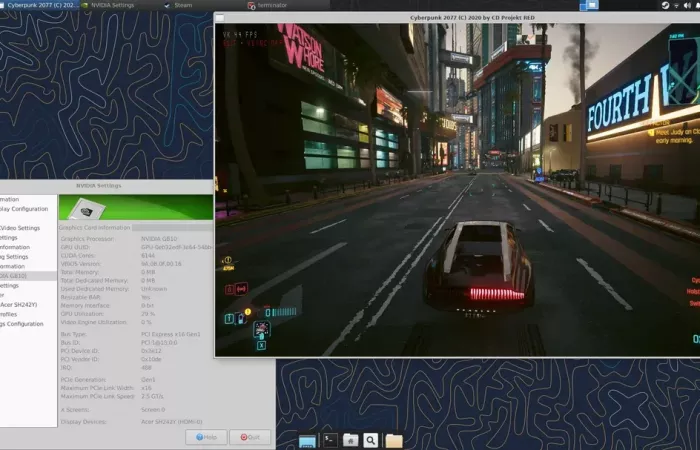700x450 pixels.
Task: Click the Show Desktop dock icon
Action: click(x=307, y=441)
